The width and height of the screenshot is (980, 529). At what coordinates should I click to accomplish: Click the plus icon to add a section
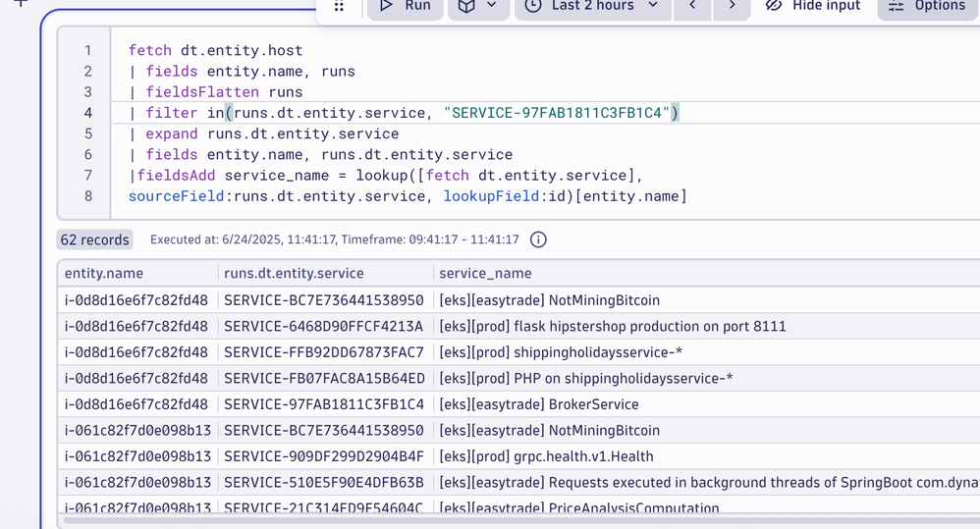[x=20, y=3]
